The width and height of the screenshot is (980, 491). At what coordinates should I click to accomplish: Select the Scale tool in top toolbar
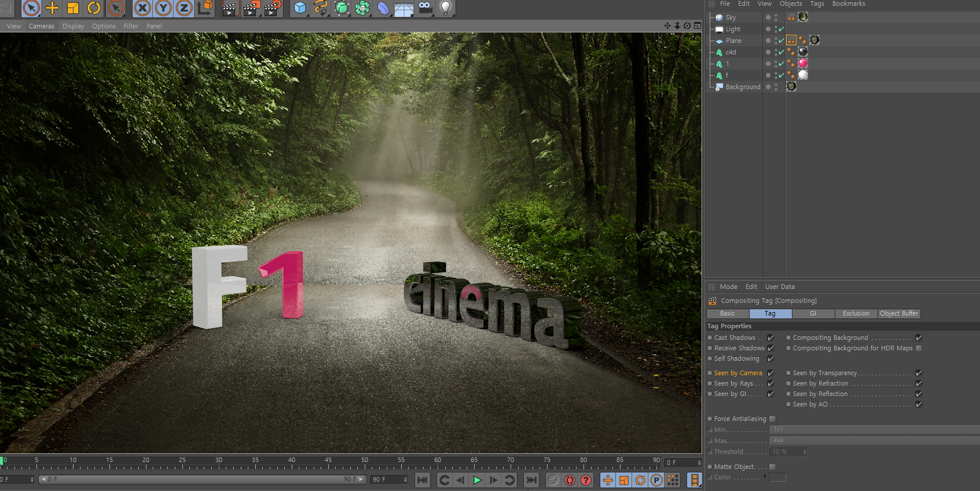73,8
